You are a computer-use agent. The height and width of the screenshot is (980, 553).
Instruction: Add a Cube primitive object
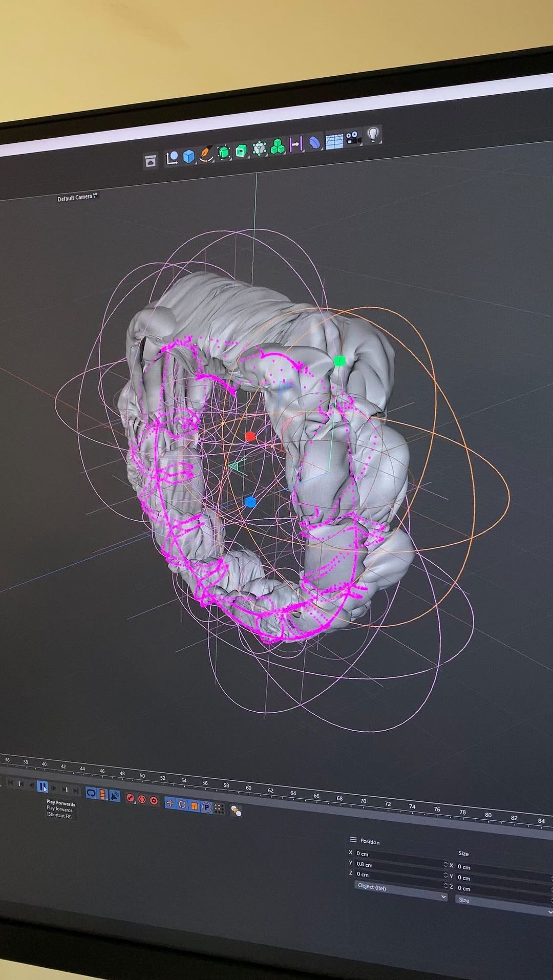coord(189,156)
